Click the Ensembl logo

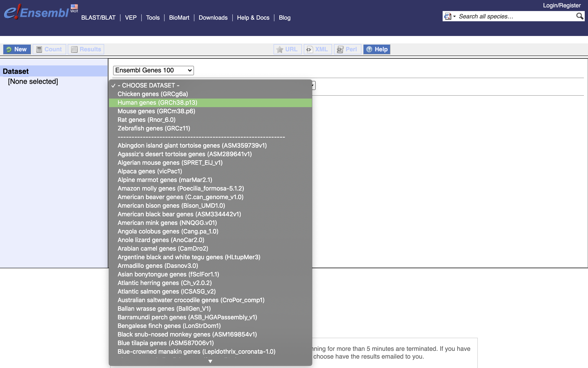tap(37, 12)
